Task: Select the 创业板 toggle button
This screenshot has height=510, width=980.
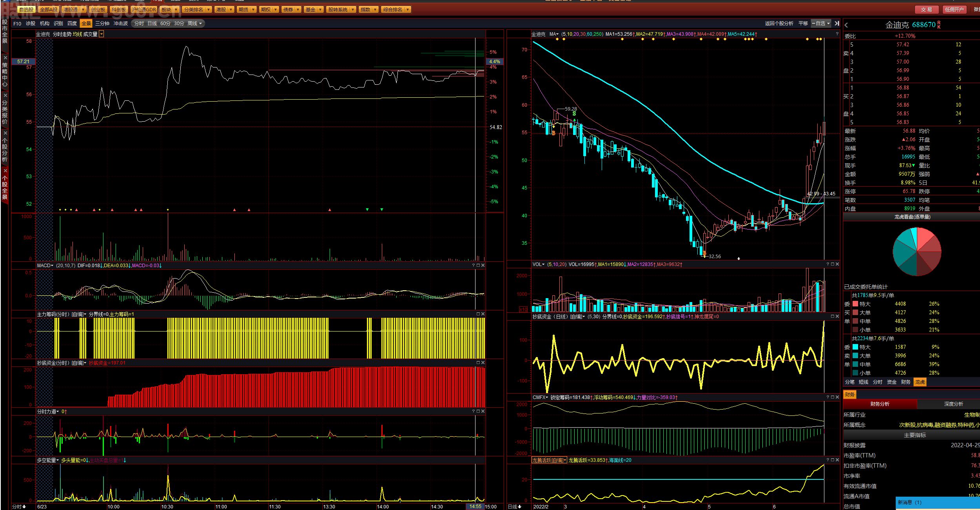Action: coord(98,10)
